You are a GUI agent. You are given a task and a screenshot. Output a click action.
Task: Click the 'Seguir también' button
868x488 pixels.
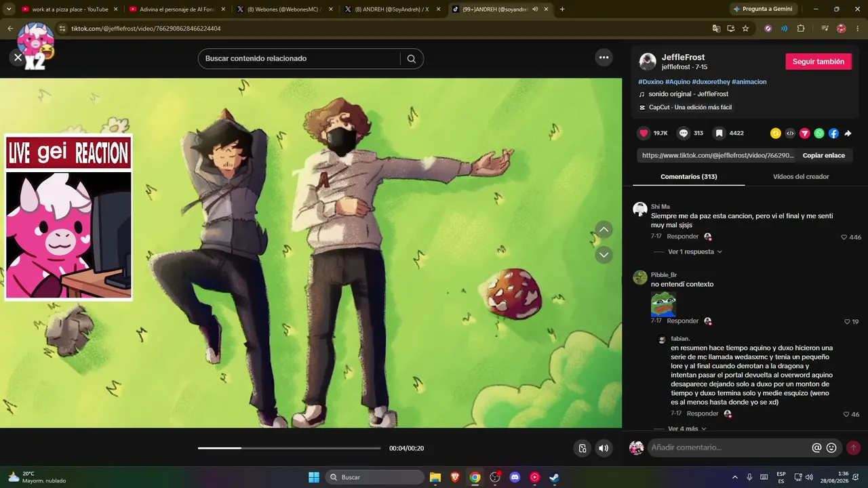[818, 62]
